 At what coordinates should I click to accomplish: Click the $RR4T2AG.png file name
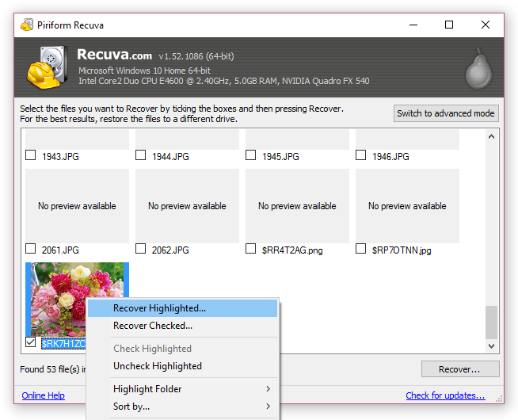[x=292, y=250]
